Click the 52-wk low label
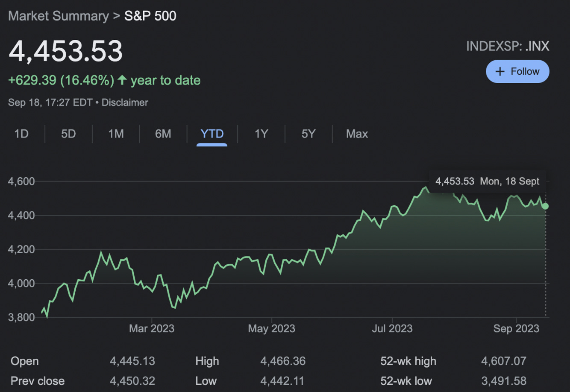570x392 pixels. coord(406,381)
